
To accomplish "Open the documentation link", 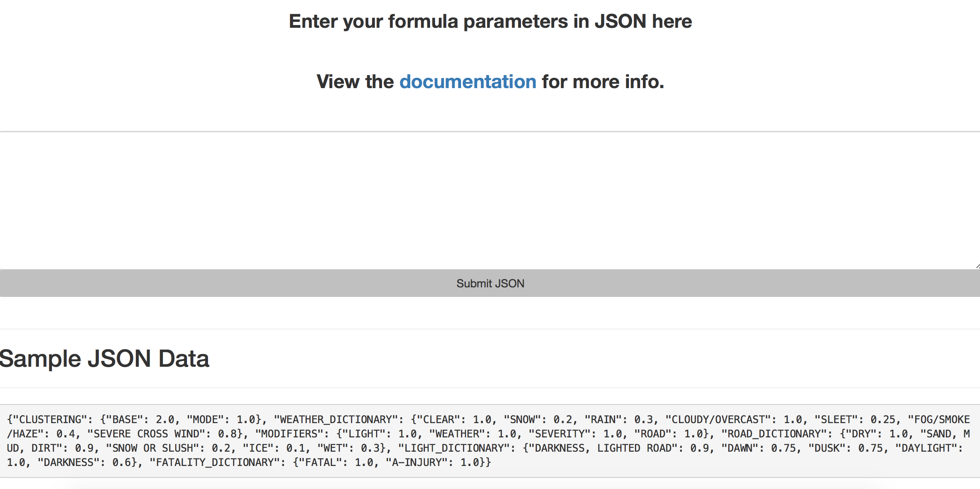I will tap(468, 82).
